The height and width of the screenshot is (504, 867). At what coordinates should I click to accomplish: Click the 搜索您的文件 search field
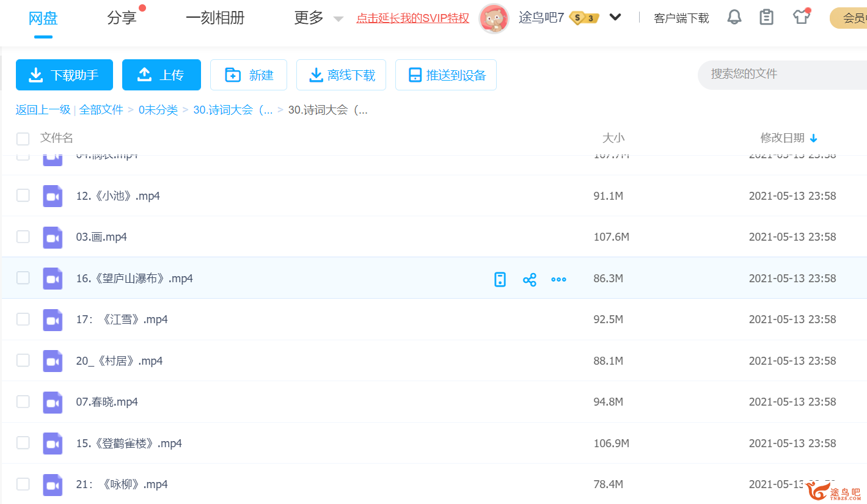point(782,75)
